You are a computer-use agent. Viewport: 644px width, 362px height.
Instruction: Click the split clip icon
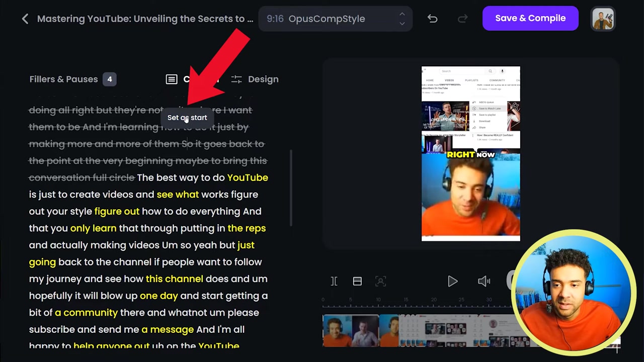point(334,281)
